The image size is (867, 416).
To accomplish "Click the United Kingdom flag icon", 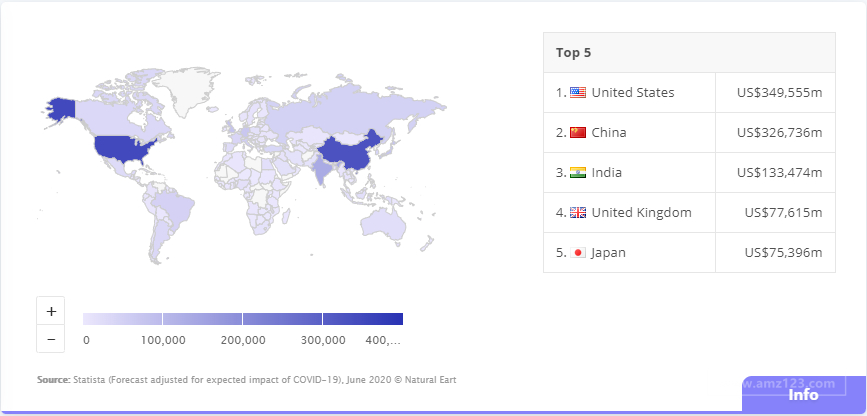I will (578, 213).
